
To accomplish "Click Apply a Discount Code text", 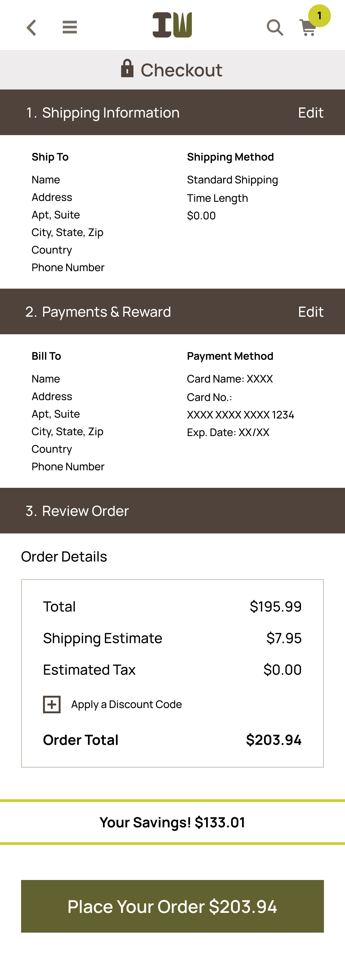I will click(x=126, y=705).
